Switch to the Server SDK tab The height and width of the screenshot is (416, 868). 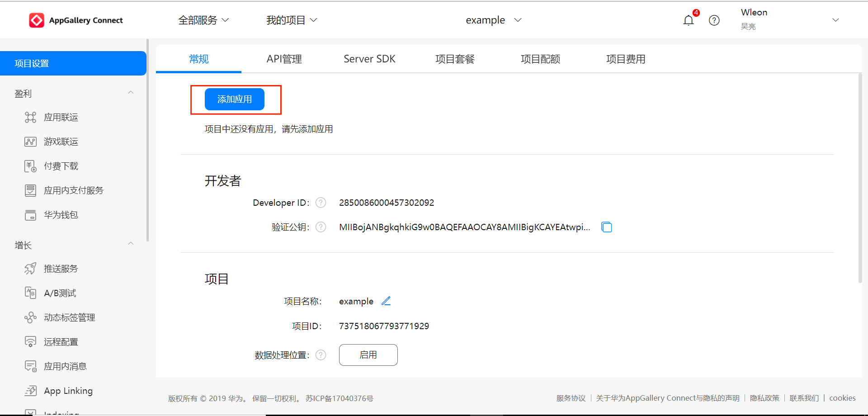coord(369,59)
